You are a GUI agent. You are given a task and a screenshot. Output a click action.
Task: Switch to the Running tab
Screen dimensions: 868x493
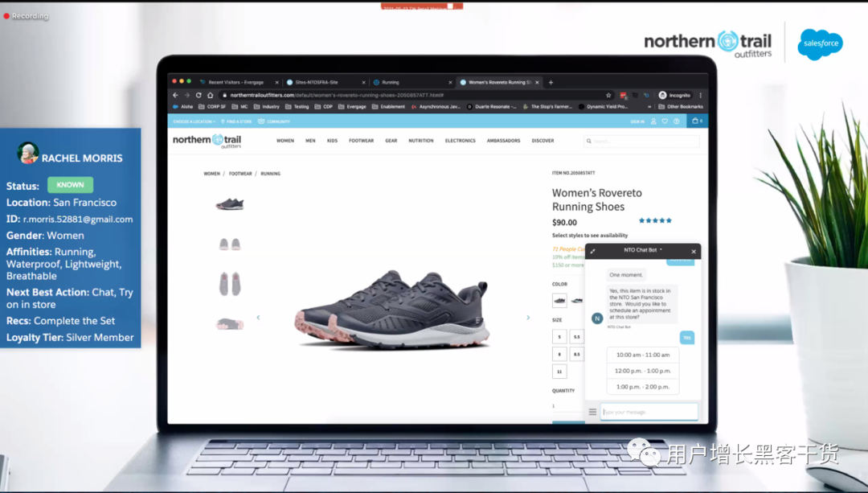click(391, 83)
